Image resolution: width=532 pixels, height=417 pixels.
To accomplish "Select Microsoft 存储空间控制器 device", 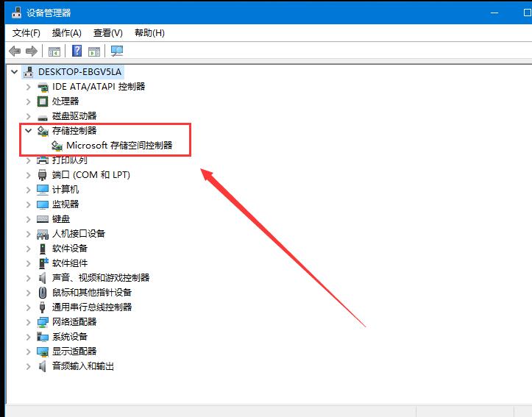I will point(119,145).
